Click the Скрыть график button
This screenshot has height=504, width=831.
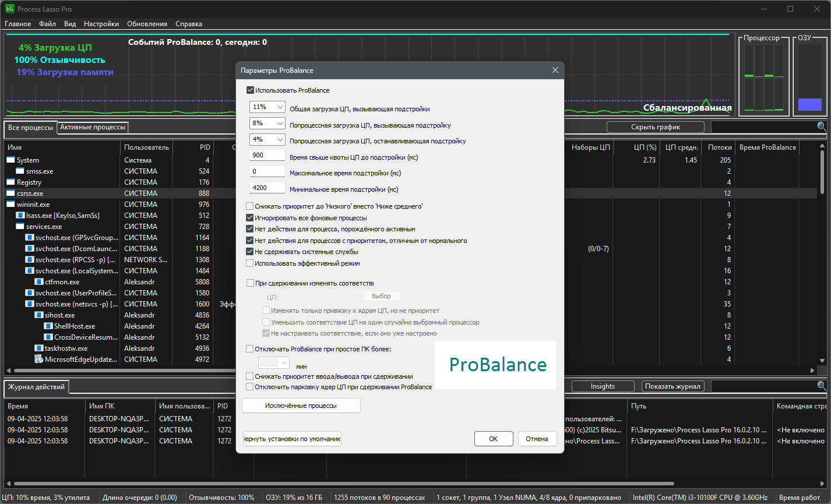[656, 127]
